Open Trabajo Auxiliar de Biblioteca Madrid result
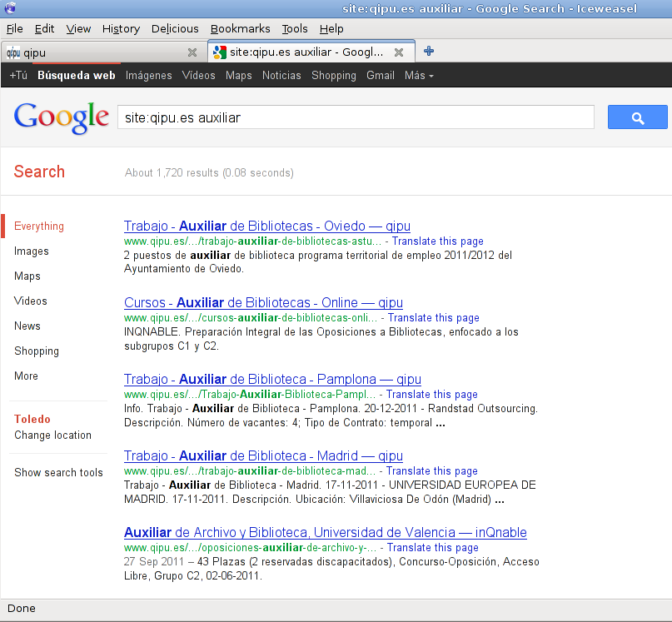This screenshot has width=672, height=622. [x=263, y=455]
